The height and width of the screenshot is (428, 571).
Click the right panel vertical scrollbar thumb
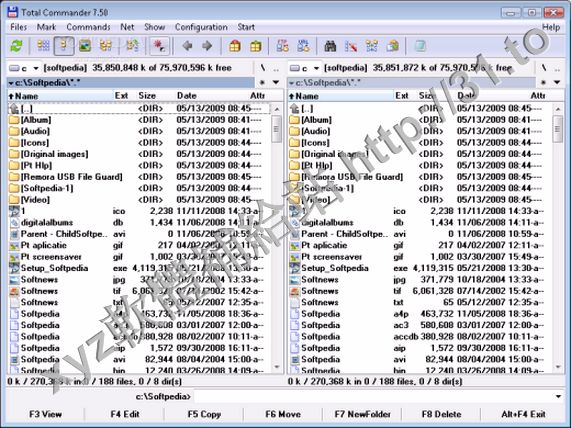click(x=558, y=129)
